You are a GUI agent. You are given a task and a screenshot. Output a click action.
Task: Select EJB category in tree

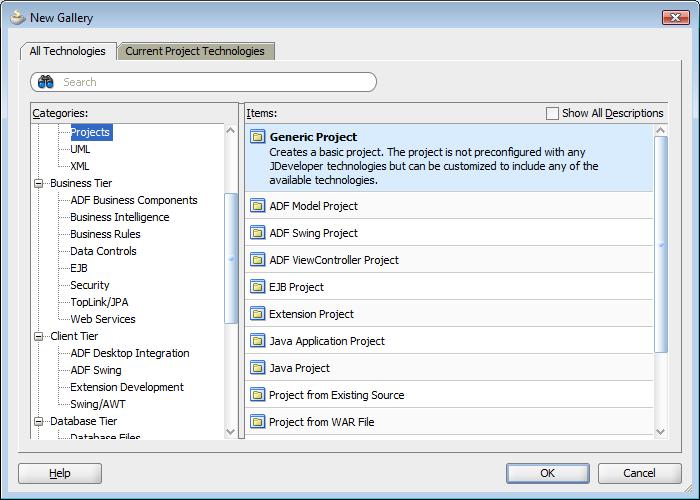point(79,268)
